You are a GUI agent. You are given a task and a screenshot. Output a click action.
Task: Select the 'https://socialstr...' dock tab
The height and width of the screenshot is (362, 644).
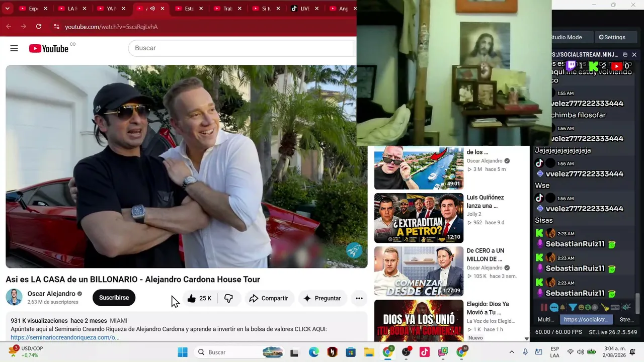point(586,319)
